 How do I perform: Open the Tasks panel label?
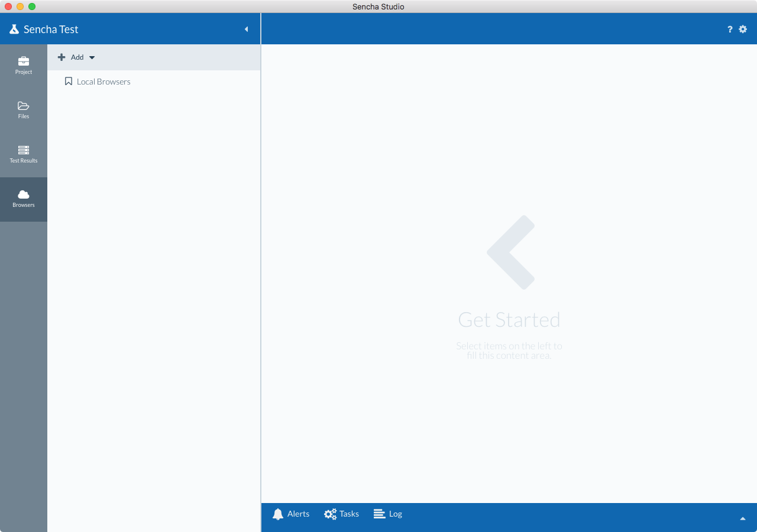[349, 514]
